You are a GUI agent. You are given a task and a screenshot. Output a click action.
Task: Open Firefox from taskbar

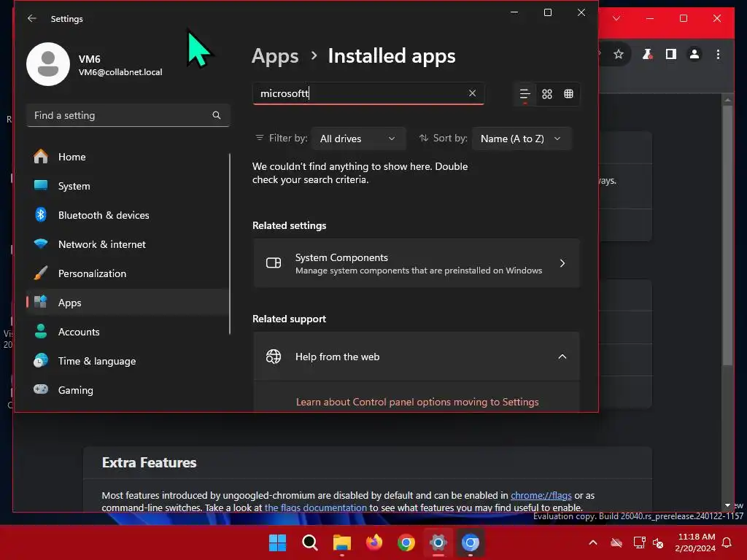point(374,542)
